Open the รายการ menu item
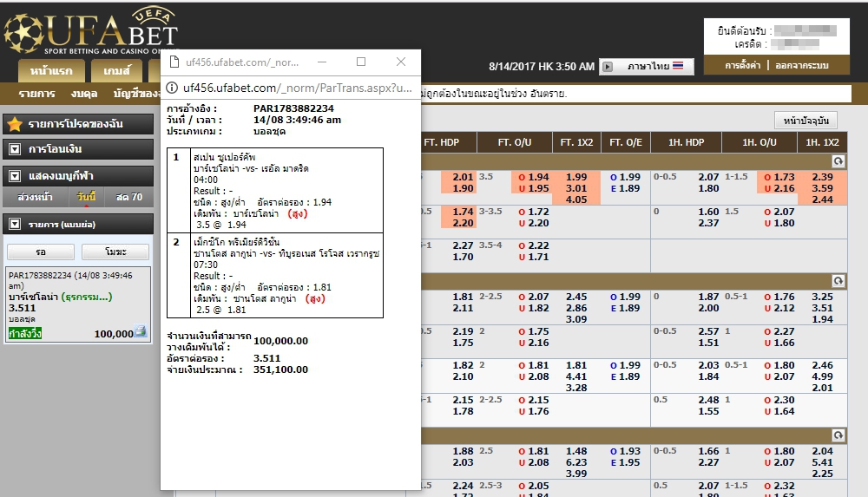 tap(37, 94)
